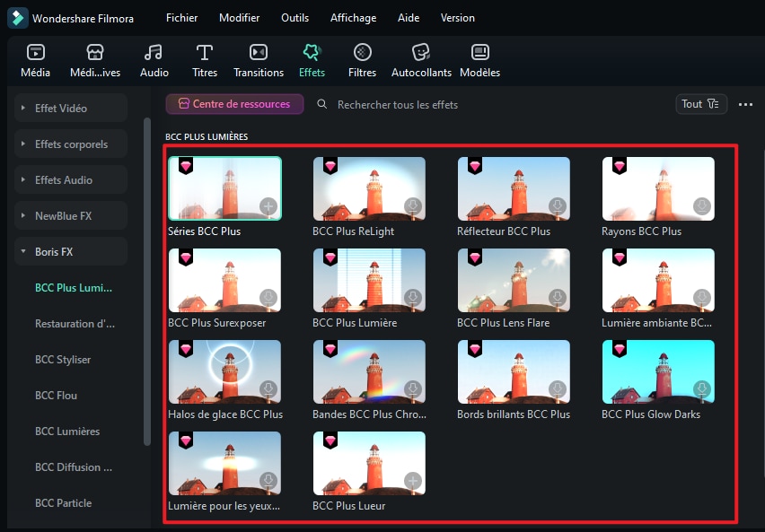The image size is (765, 532).
Task: Collapse the Boris FX category
Action: tap(71, 251)
